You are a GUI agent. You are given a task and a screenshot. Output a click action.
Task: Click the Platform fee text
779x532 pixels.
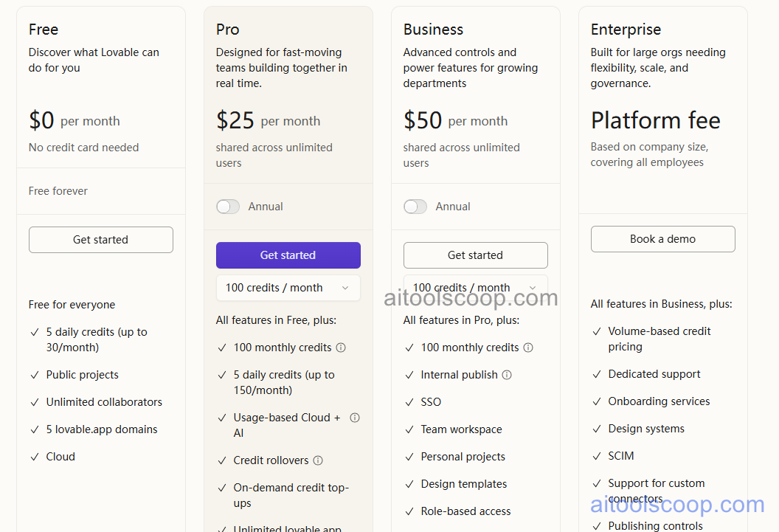(655, 121)
